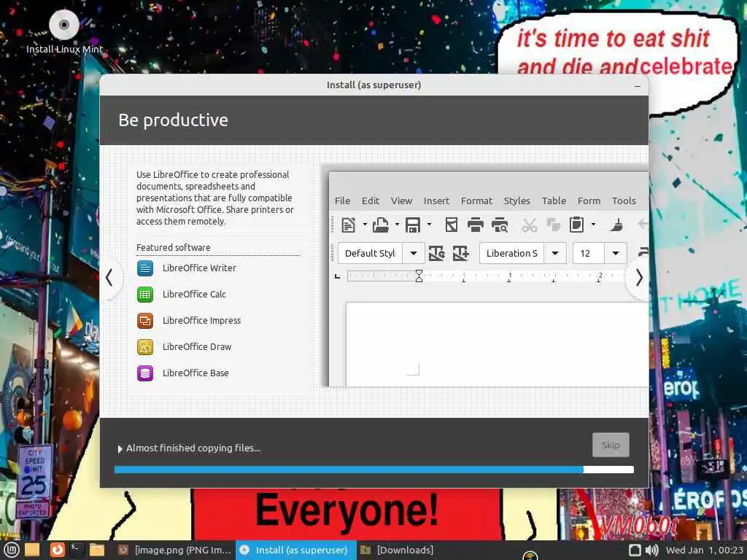Advance to the next installer slide

click(x=639, y=277)
